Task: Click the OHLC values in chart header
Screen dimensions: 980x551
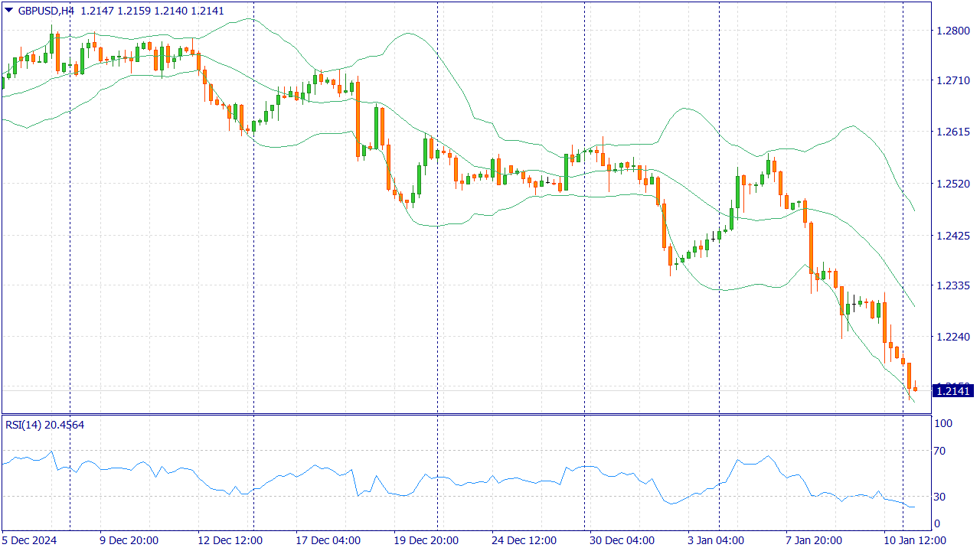Action: click(152, 11)
